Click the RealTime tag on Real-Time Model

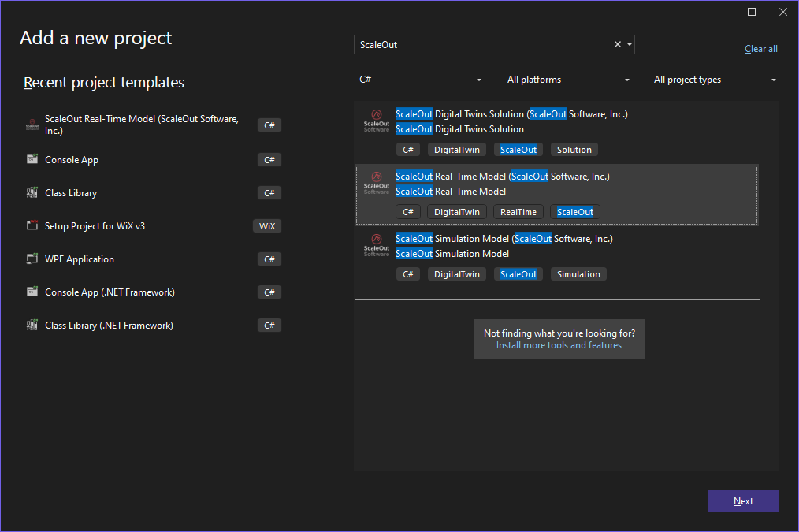(518, 212)
